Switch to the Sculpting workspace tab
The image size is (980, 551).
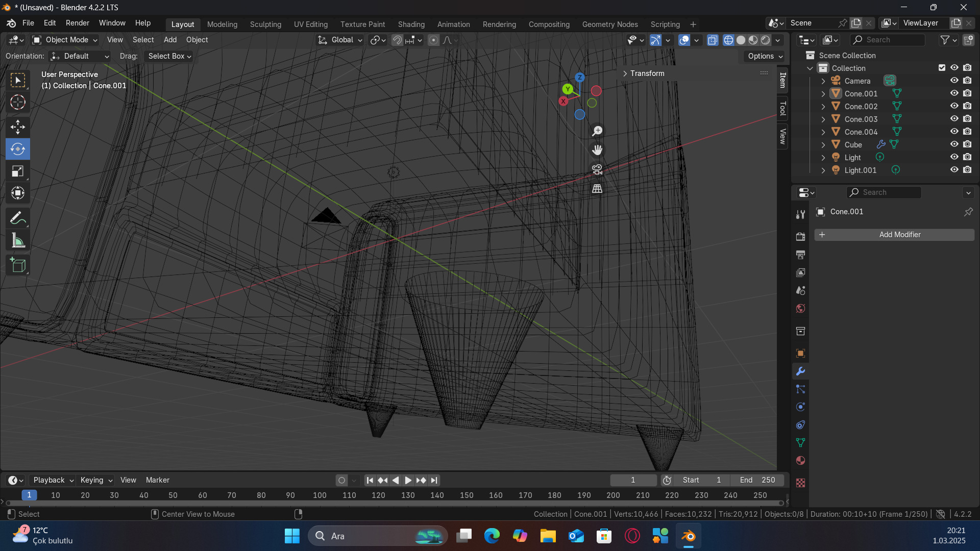(x=265, y=24)
